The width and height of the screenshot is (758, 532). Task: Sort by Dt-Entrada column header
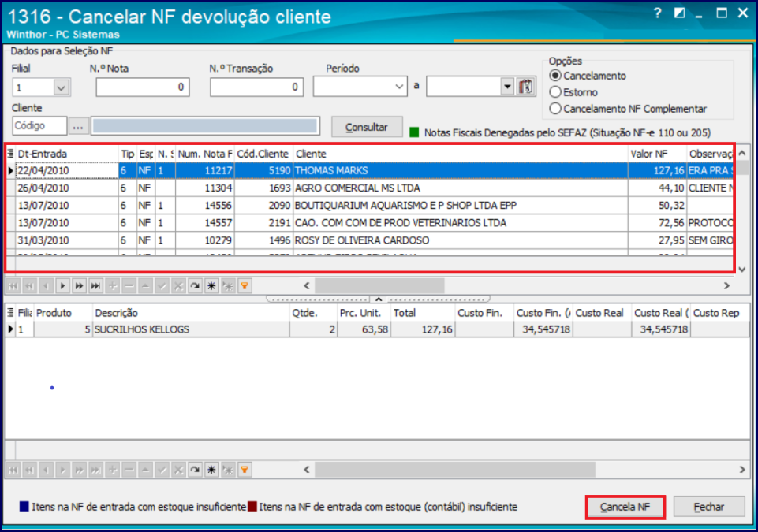tap(67, 154)
